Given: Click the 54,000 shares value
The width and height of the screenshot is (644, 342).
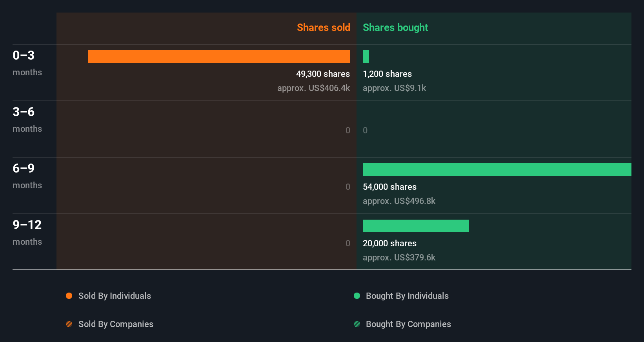Looking at the screenshot, I should tap(389, 187).
